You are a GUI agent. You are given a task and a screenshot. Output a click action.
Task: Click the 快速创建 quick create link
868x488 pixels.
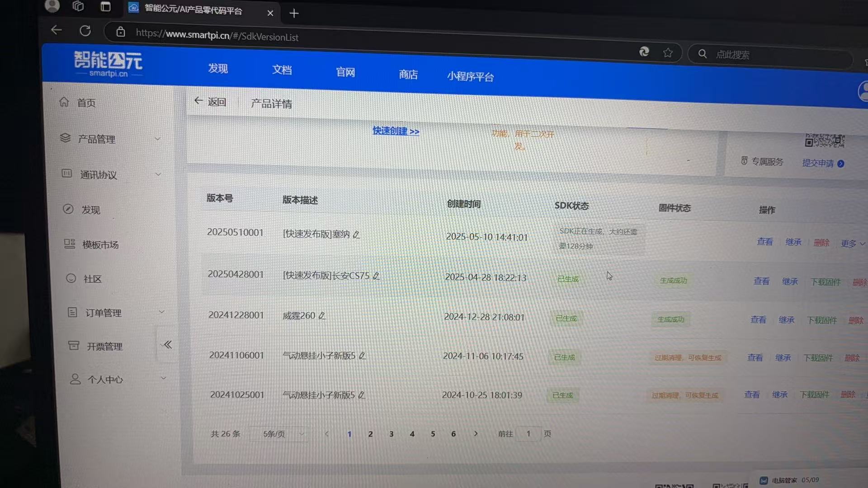tap(395, 131)
